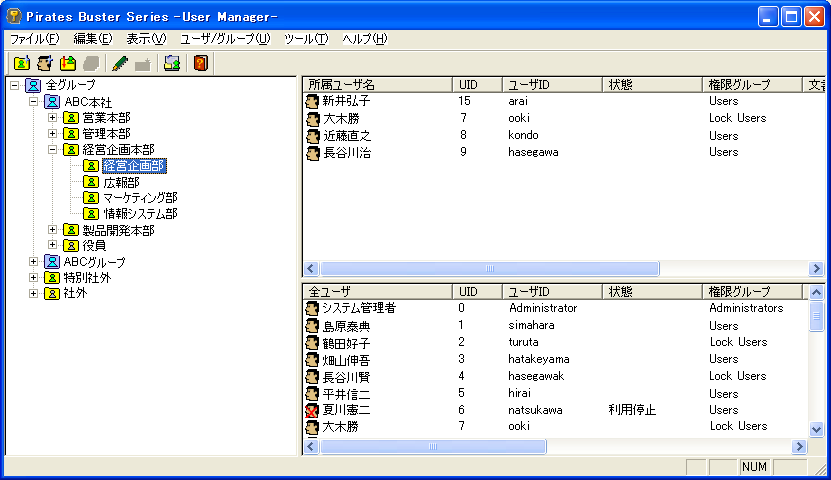Expand the ABCグループ tree node
Viewport: 831px width, 480px height.
tap(34, 262)
